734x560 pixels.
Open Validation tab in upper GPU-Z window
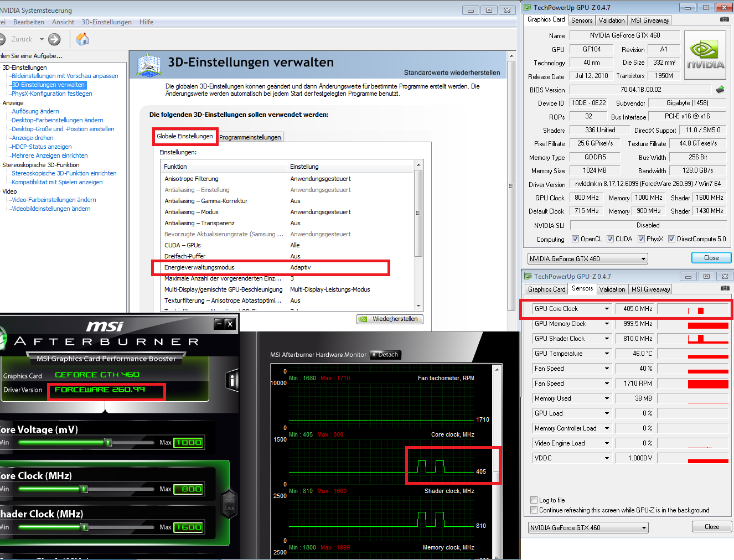point(612,20)
